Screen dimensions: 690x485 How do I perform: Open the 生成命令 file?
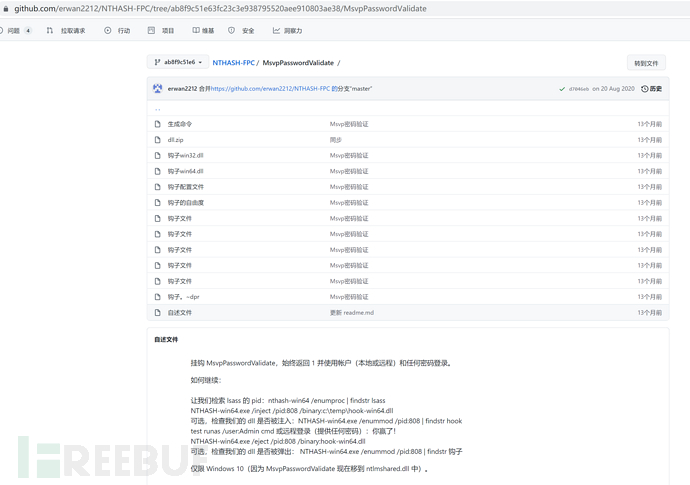point(180,124)
